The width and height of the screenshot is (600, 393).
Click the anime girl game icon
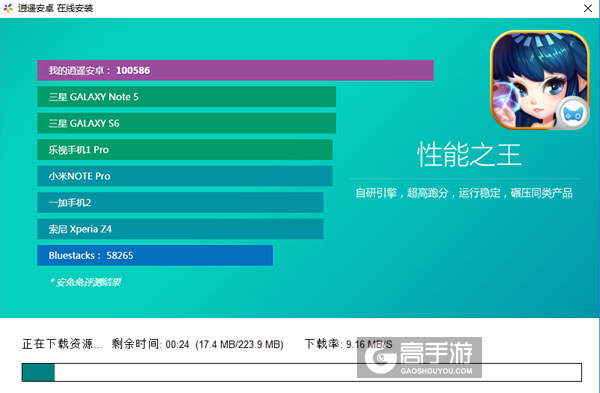[540, 80]
